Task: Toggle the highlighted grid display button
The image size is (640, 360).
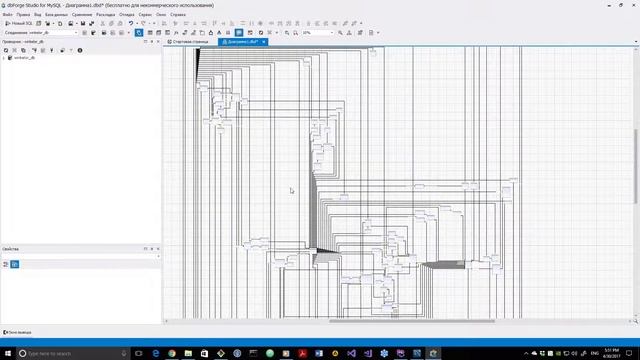Action: [239, 33]
